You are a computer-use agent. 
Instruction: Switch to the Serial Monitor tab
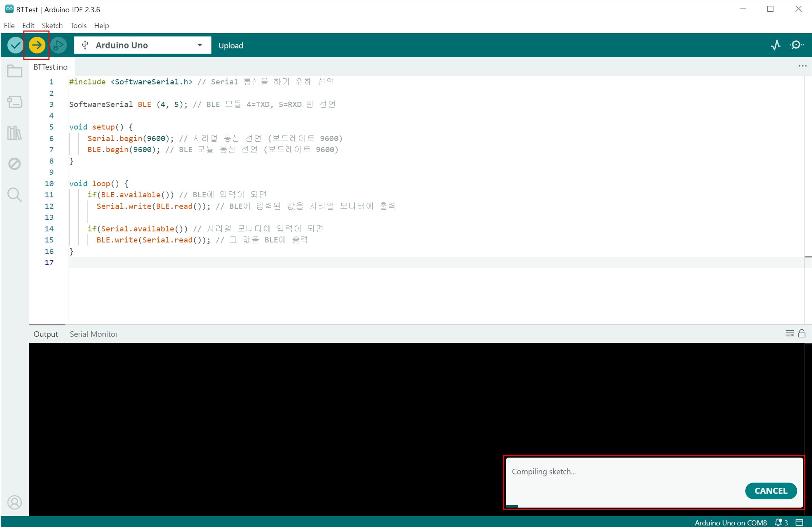point(94,334)
